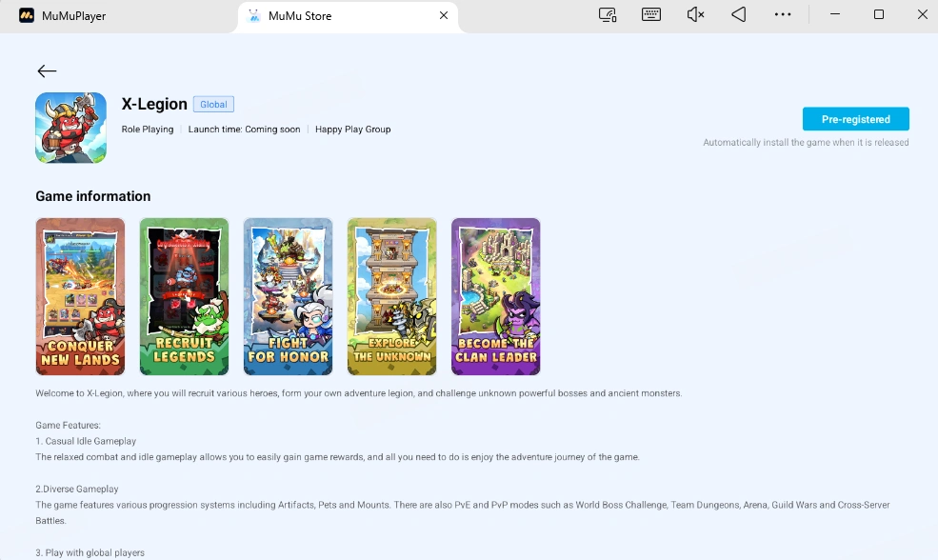Screen dimensions: 938x560
Task: Minimize the MuMuPlayer window
Action: click(835, 14)
